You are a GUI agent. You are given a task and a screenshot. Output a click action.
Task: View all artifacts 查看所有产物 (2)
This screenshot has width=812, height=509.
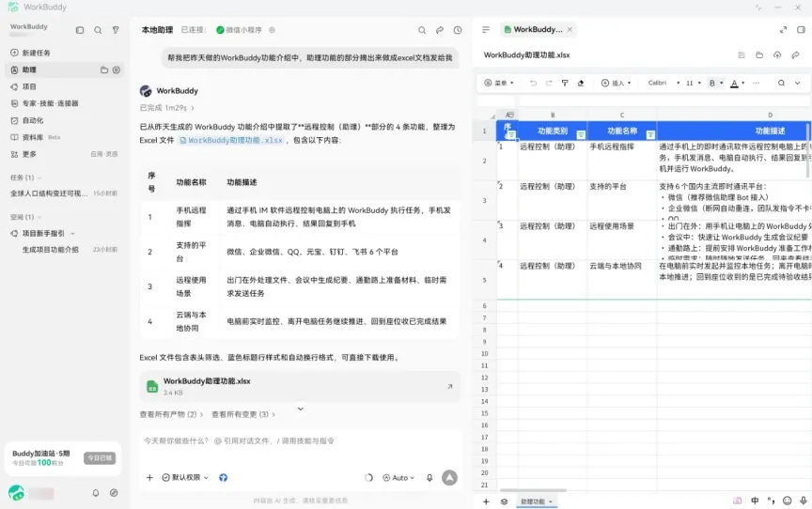pos(171,414)
